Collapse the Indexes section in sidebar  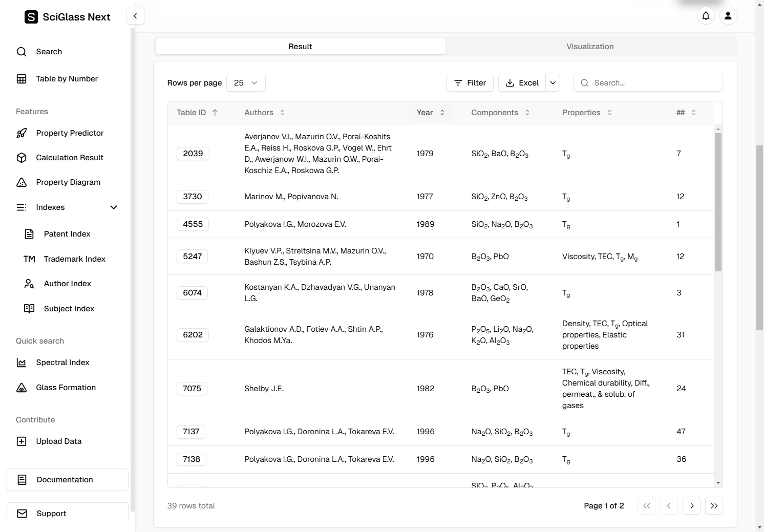pos(114,207)
